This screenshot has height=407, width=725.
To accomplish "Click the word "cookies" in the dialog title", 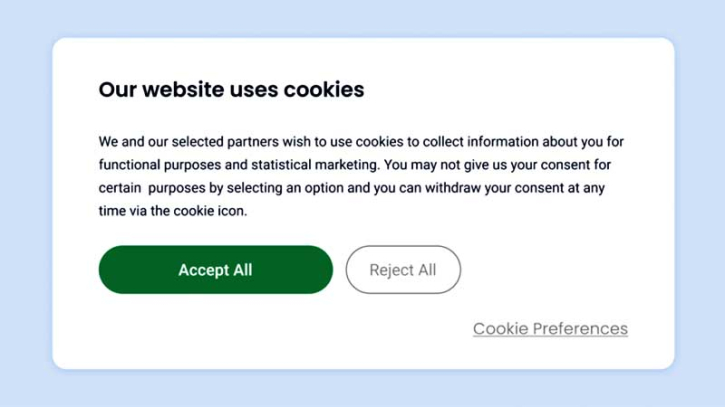I will pos(324,90).
